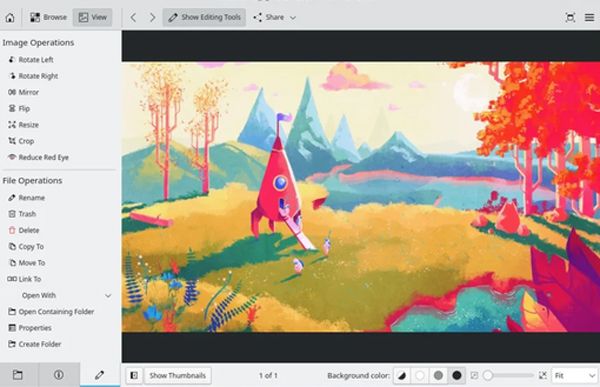The image size is (600, 387).
Task: Toggle Show Editing Tools button
Action: [x=204, y=17]
